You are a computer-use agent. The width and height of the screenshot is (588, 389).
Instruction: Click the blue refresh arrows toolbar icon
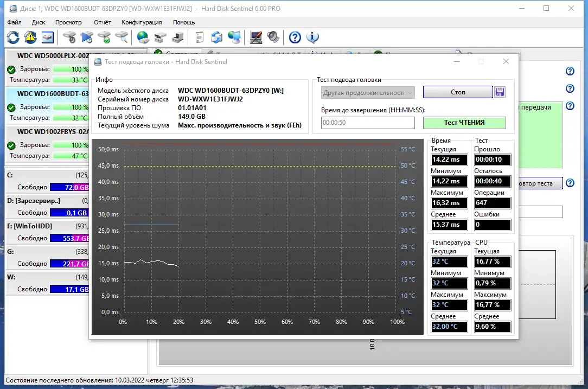(13, 37)
